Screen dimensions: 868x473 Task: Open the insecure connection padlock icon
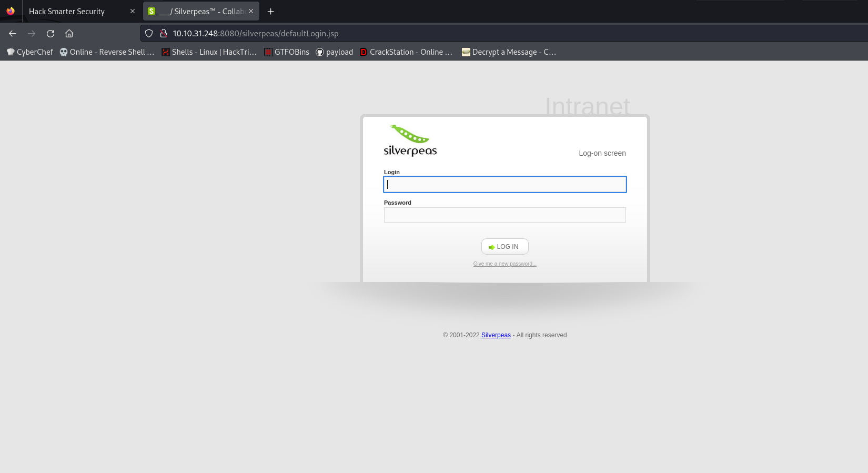(x=163, y=33)
